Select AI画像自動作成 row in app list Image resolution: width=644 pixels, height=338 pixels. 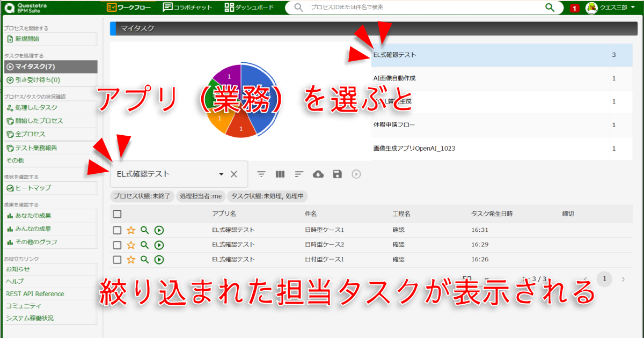(x=502, y=78)
